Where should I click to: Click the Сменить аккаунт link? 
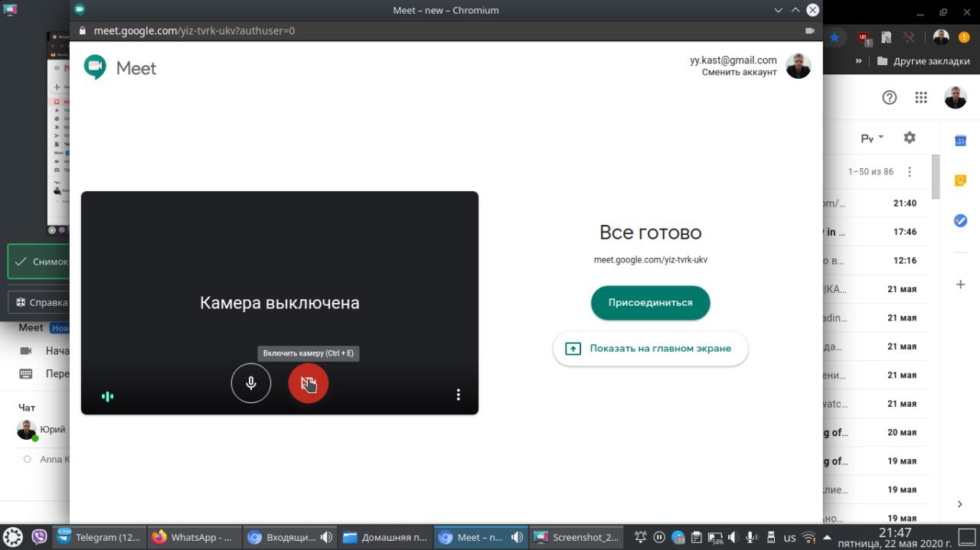[740, 72]
